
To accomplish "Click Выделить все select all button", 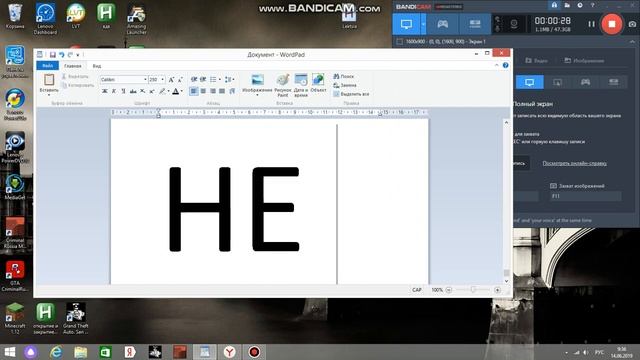I will (351, 94).
